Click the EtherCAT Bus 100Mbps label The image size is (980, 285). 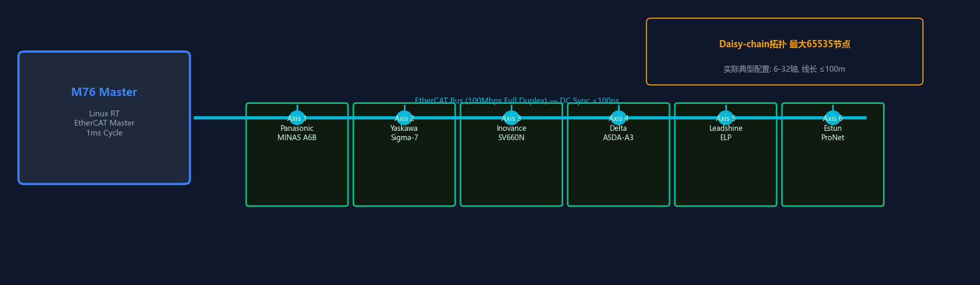tap(517, 100)
